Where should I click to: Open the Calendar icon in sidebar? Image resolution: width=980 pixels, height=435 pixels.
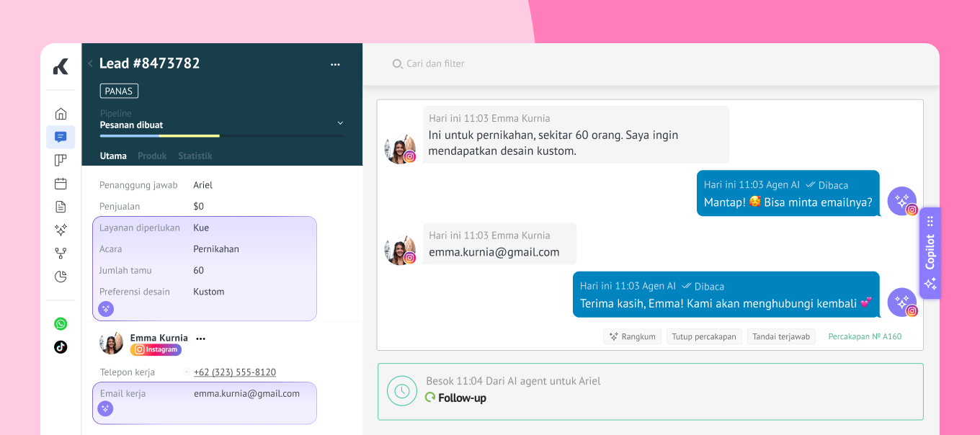coord(61,184)
